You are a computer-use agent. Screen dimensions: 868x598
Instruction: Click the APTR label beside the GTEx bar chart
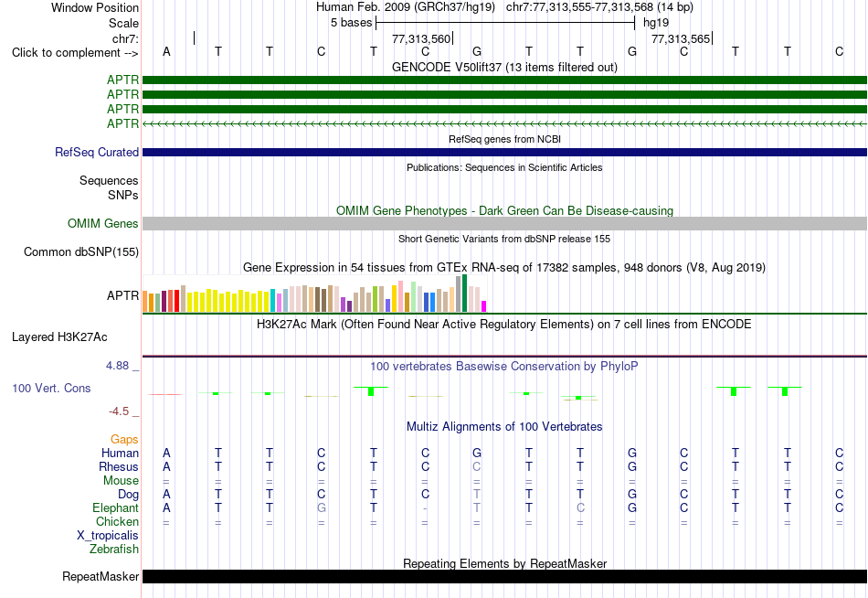coord(123,295)
